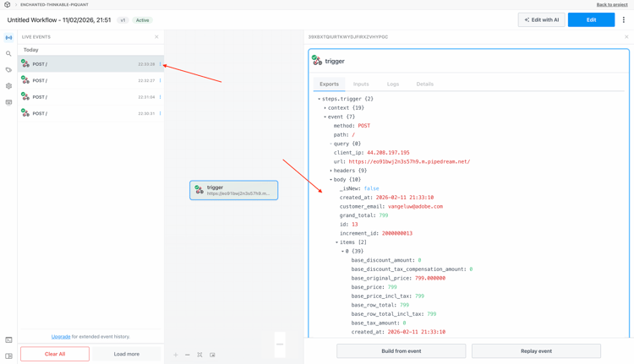Zoom in on the workflow canvas
The width and height of the screenshot is (634, 364).
(176, 355)
